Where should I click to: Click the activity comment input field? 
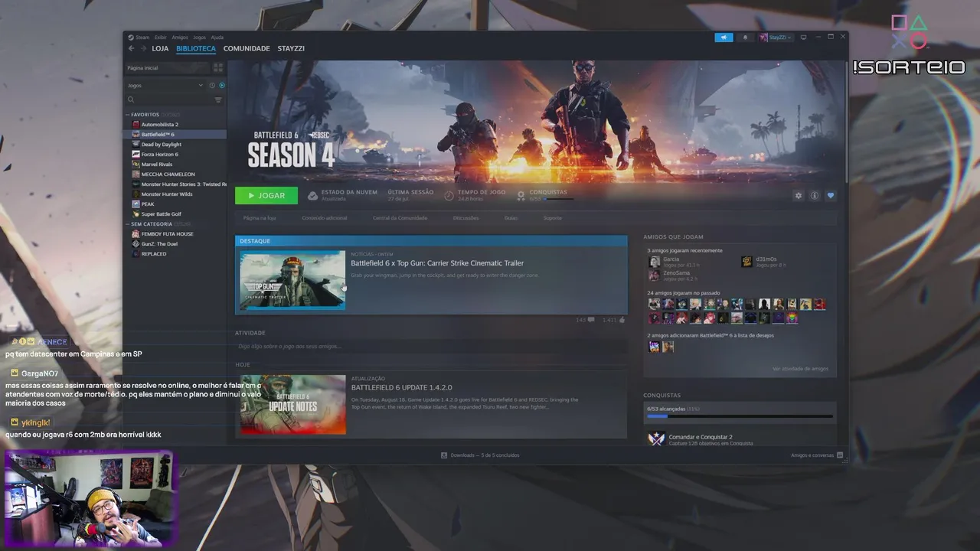coord(430,347)
